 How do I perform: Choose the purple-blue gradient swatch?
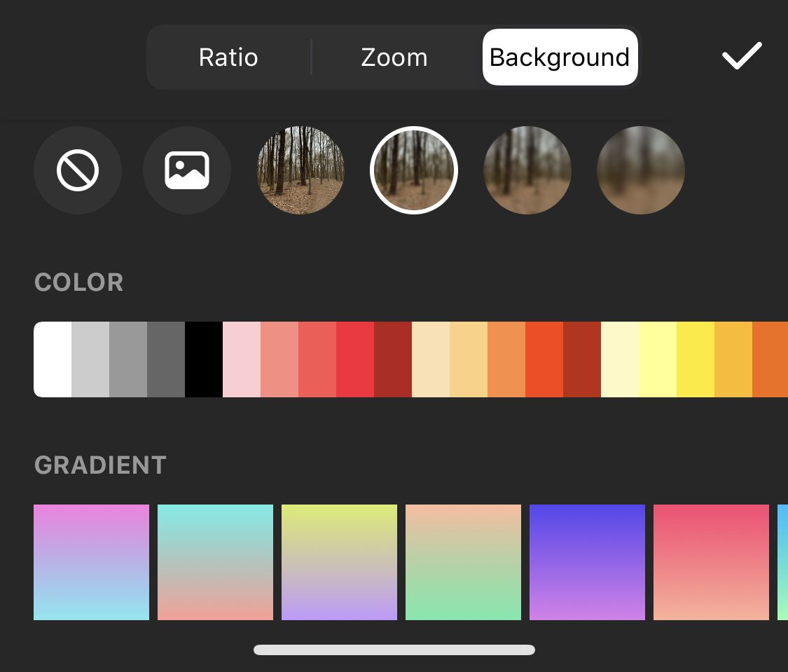coord(588,561)
